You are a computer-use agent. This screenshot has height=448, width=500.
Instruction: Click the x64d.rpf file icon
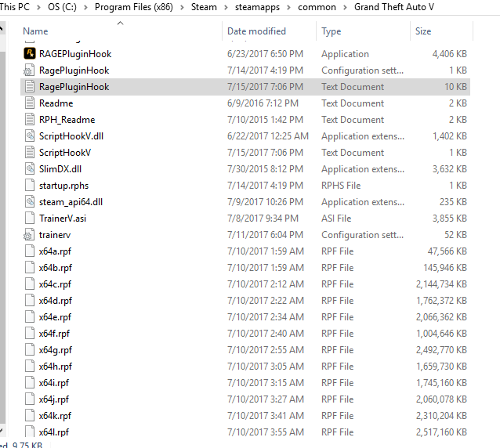(30, 301)
